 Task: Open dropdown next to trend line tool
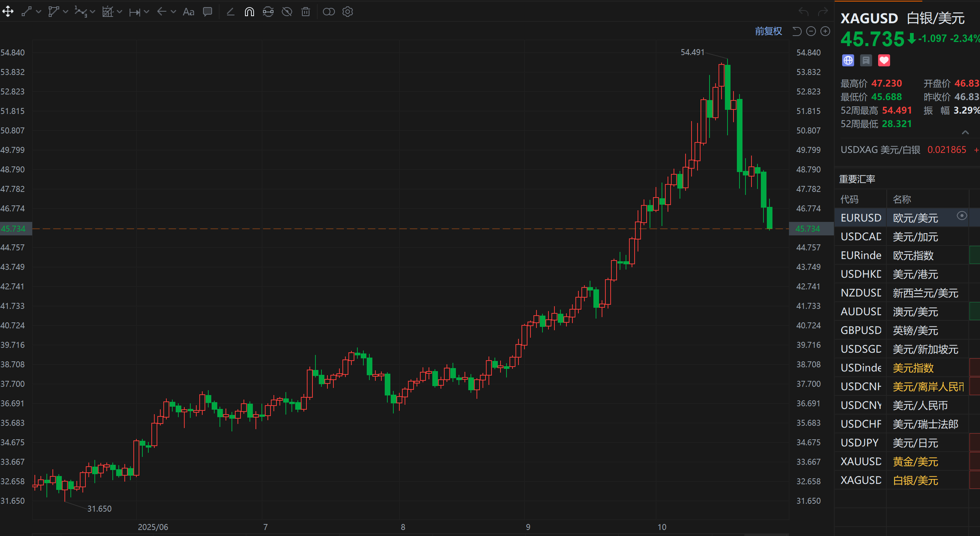point(39,12)
